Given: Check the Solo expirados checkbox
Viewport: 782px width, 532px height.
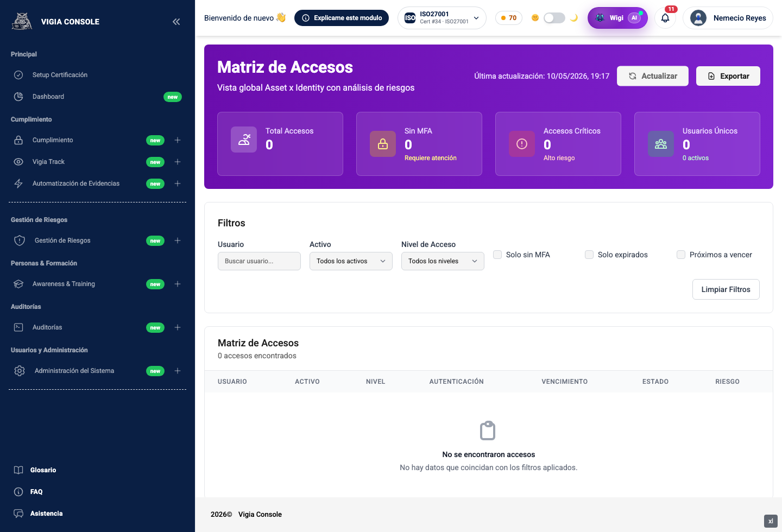Looking at the screenshot, I should 589,255.
